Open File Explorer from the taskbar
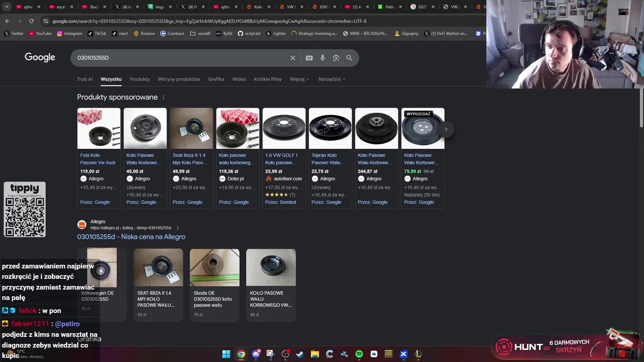 (315, 354)
